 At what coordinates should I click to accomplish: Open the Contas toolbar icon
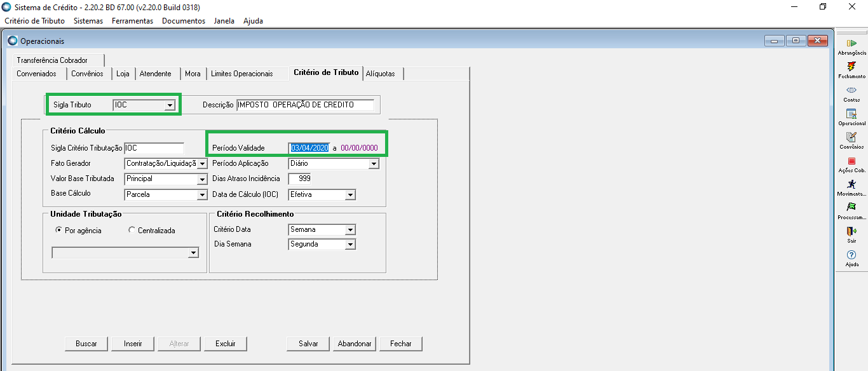tap(851, 90)
